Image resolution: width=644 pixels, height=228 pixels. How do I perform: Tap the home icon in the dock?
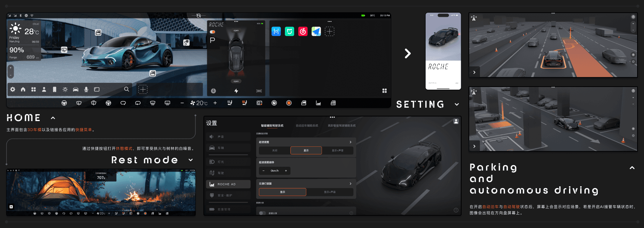23,89
